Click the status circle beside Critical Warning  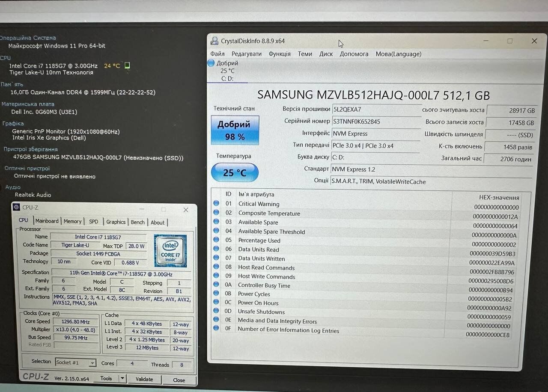pyautogui.click(x=216, y=204)
